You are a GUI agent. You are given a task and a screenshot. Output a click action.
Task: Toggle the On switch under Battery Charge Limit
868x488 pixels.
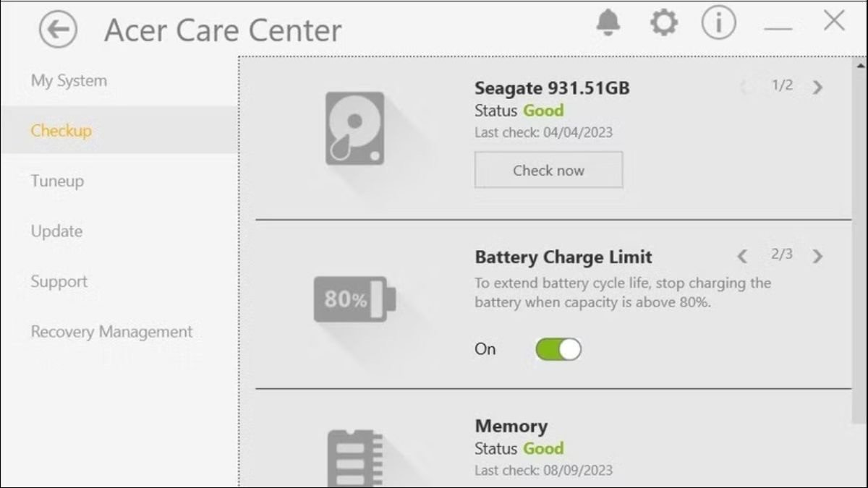[x=558, y=349]
